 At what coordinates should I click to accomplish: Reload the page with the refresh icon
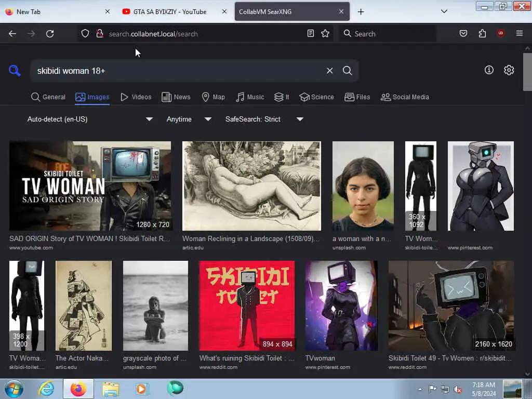(x=50, y=34)
